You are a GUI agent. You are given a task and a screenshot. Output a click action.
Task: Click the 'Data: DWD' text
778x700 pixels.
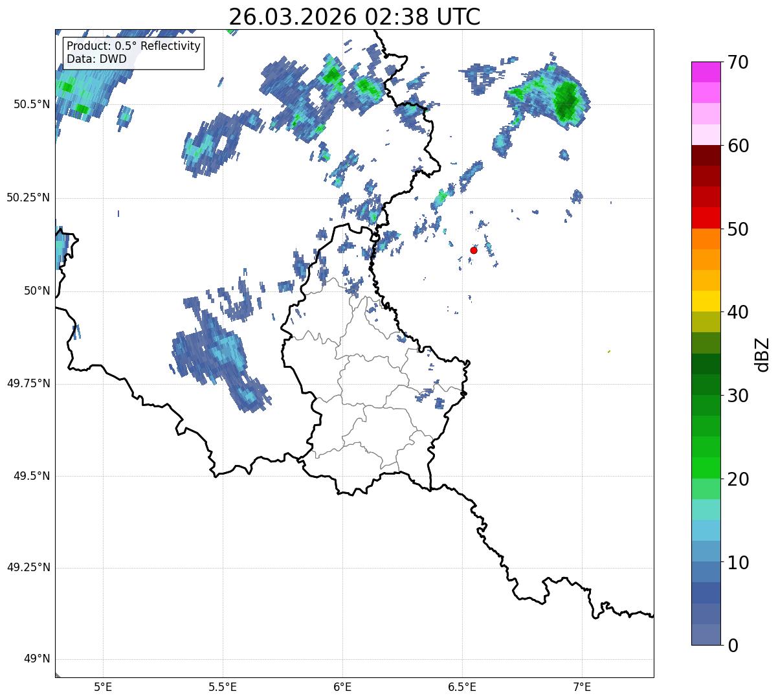coord(97,59)
